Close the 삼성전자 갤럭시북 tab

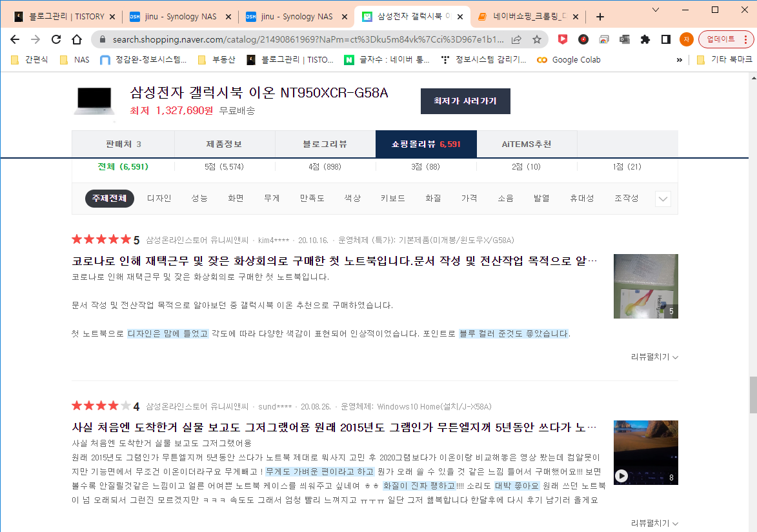(x=460, y=17)
